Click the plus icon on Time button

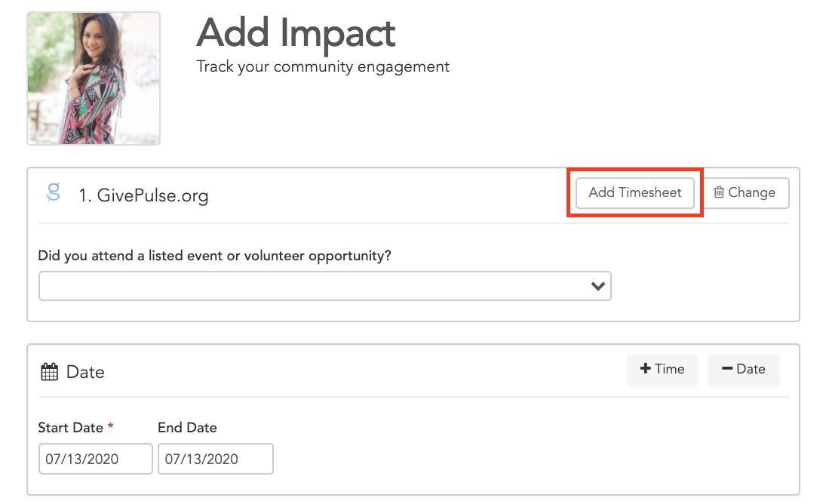tap(645, 369)
